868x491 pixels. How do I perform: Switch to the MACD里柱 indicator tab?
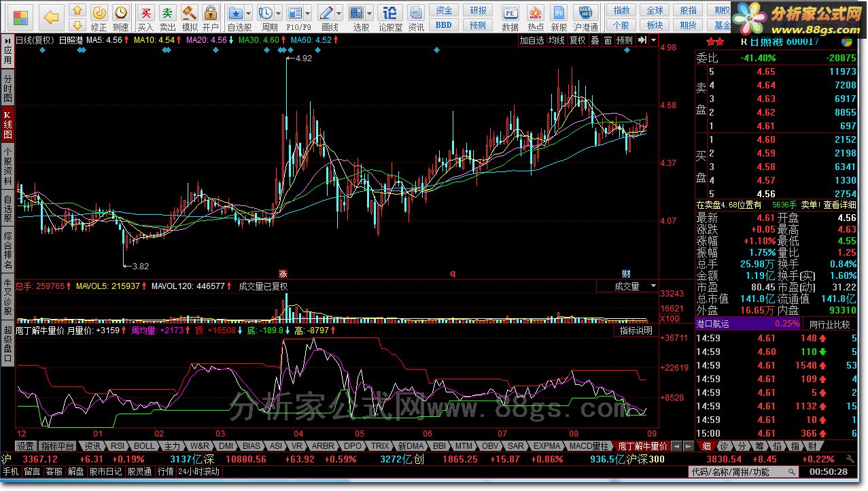[589, 446]
